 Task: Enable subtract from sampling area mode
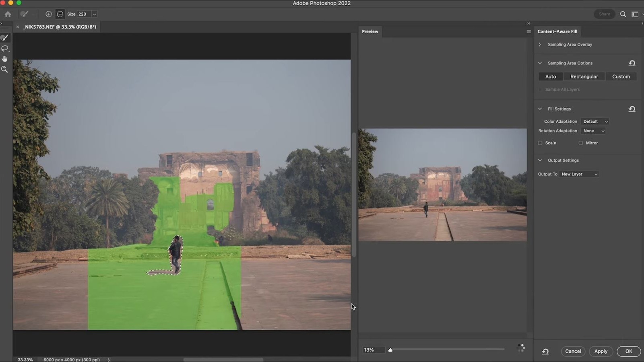coord(60,14)
